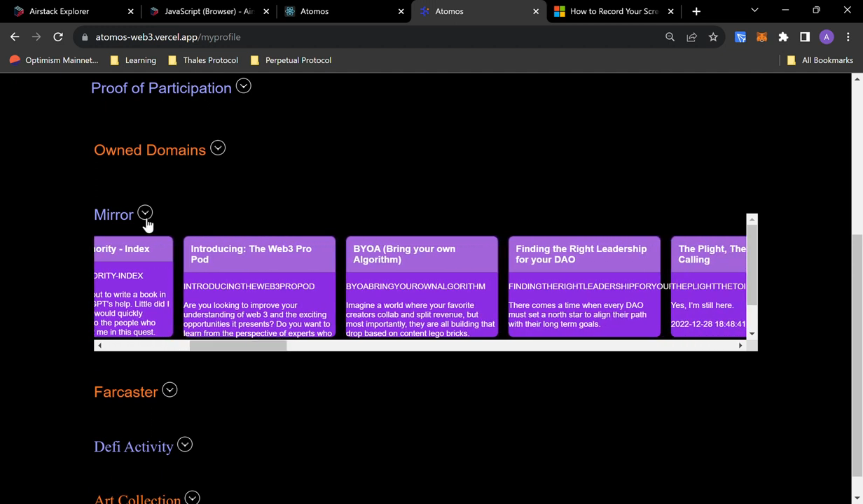
Task: Click the page vertical scrollbar thumb
Action: click(x=857, y=357)
